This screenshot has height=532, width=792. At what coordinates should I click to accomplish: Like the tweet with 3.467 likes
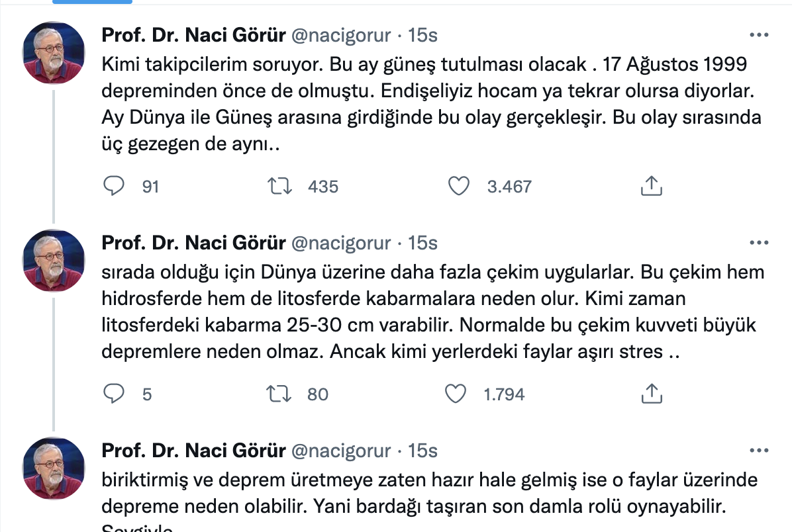point(458,187)
